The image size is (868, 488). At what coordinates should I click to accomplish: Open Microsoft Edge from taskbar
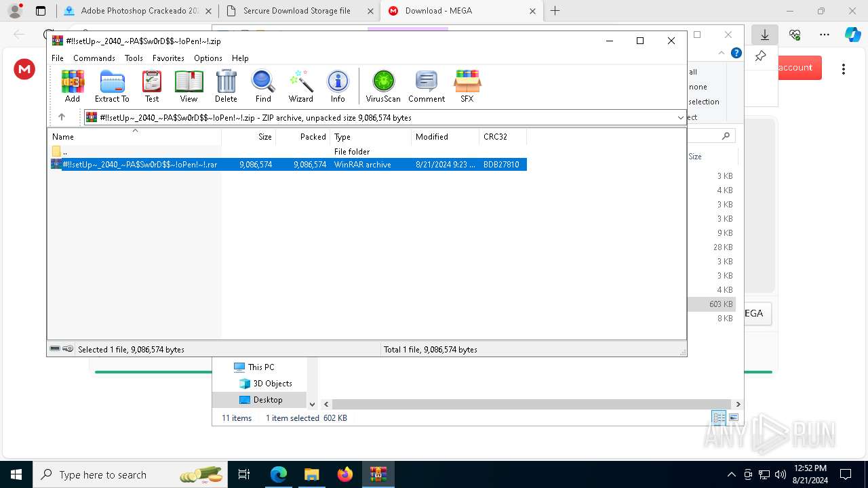click(x=279, y=474)
